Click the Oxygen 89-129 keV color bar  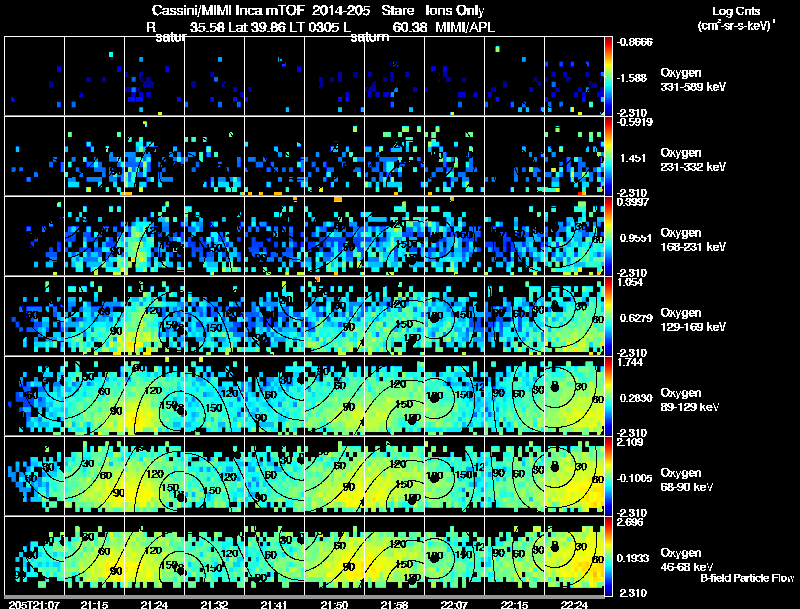[x=608, y=396]
